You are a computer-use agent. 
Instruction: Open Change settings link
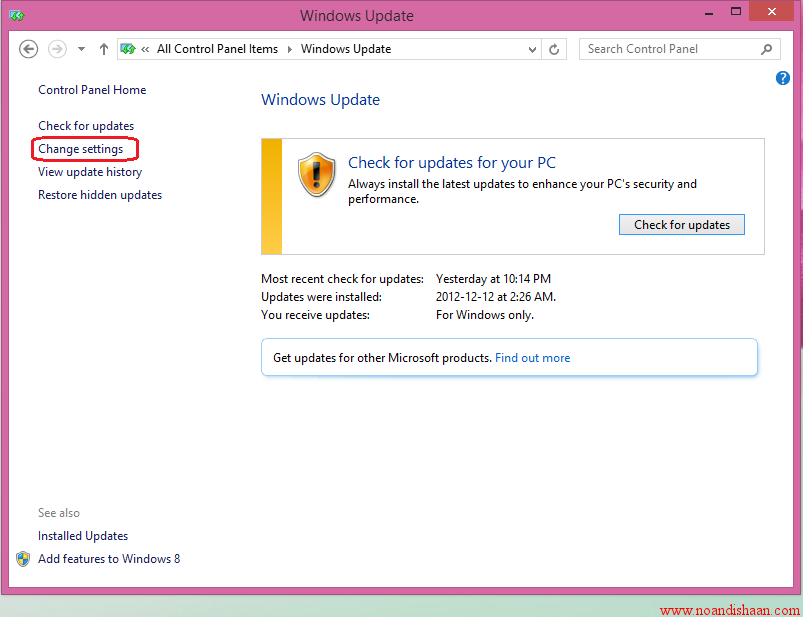coord(81,149)
